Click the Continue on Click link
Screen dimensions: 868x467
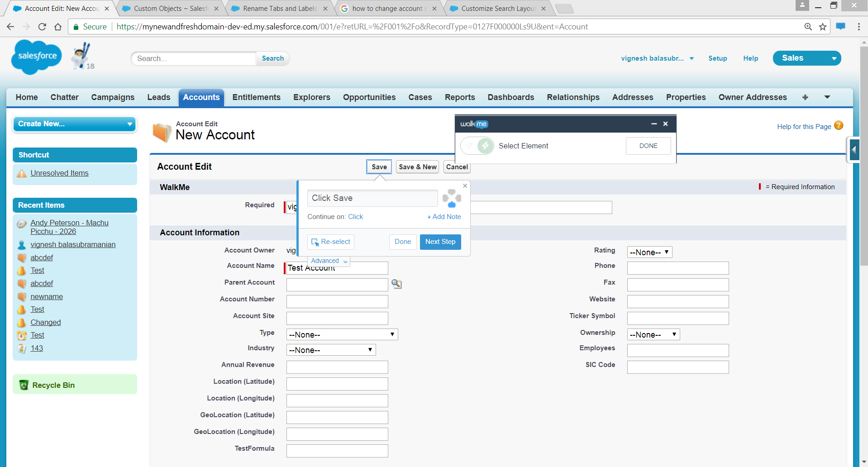point(355,217)
